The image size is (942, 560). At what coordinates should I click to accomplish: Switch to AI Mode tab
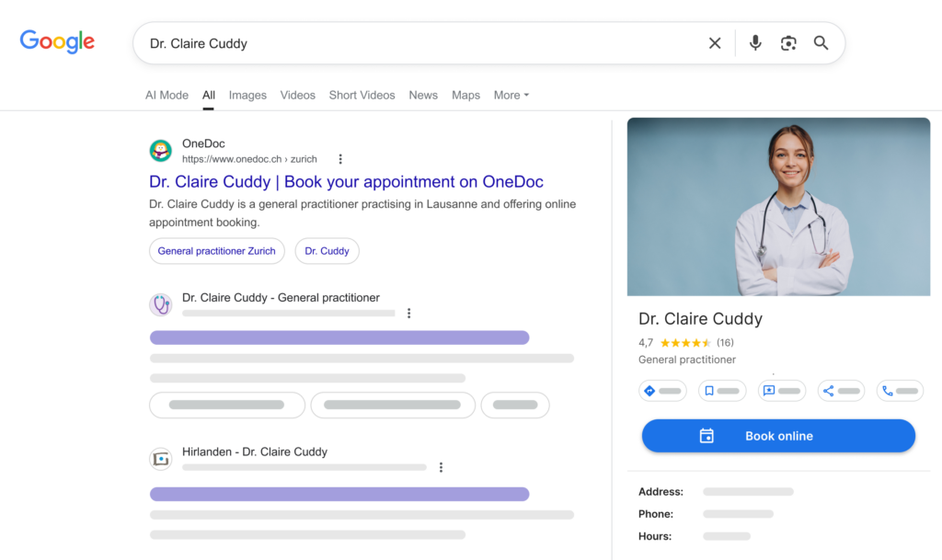[x=167, y=95]
